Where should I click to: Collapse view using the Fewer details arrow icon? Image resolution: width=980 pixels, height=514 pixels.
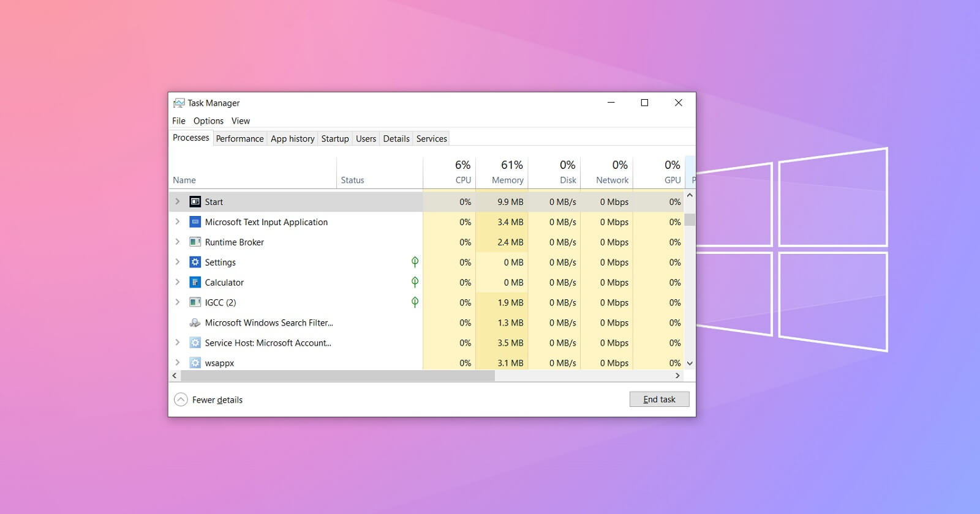tap(181, 400)
